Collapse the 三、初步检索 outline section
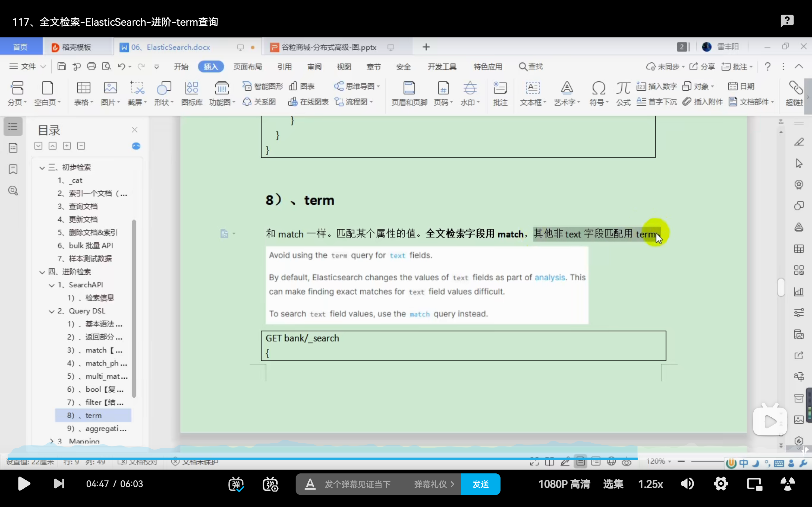Screen dimensions: 812x507 tap(42, 168)
